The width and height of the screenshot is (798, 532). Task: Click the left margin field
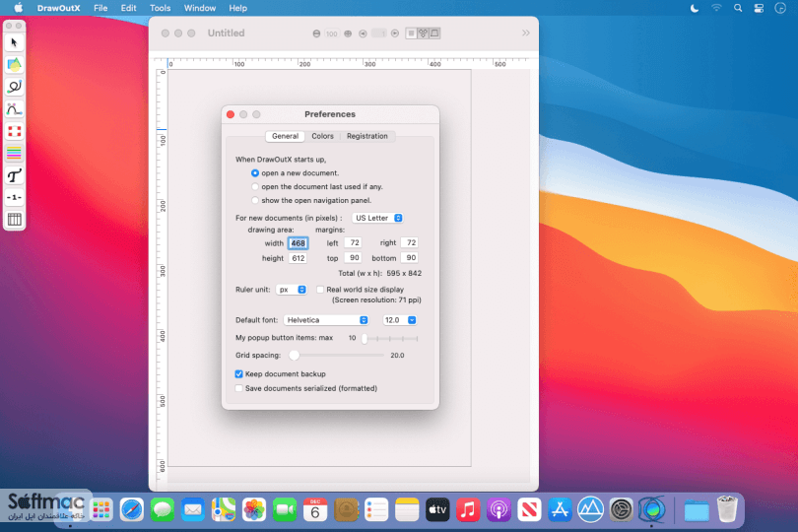click(x=354, y=242)
